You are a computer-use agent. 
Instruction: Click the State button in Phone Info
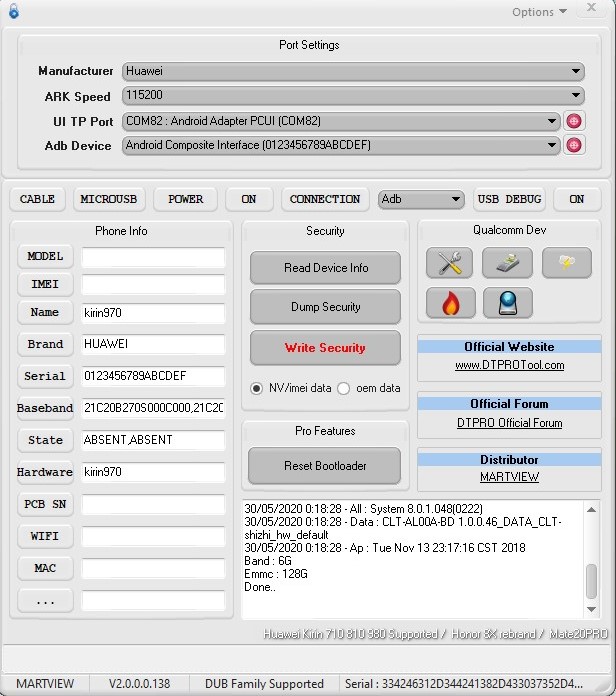[45, 440]
